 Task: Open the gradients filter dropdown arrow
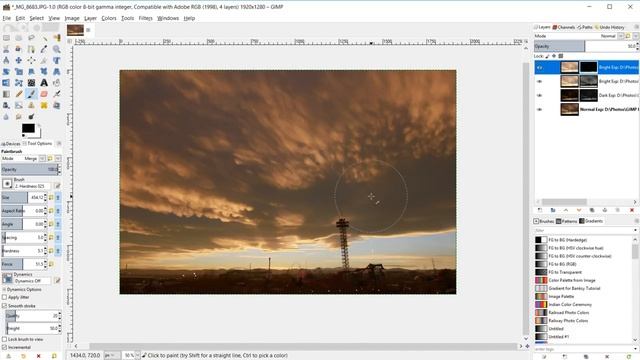pyautogui.click(x=635, y=231)
